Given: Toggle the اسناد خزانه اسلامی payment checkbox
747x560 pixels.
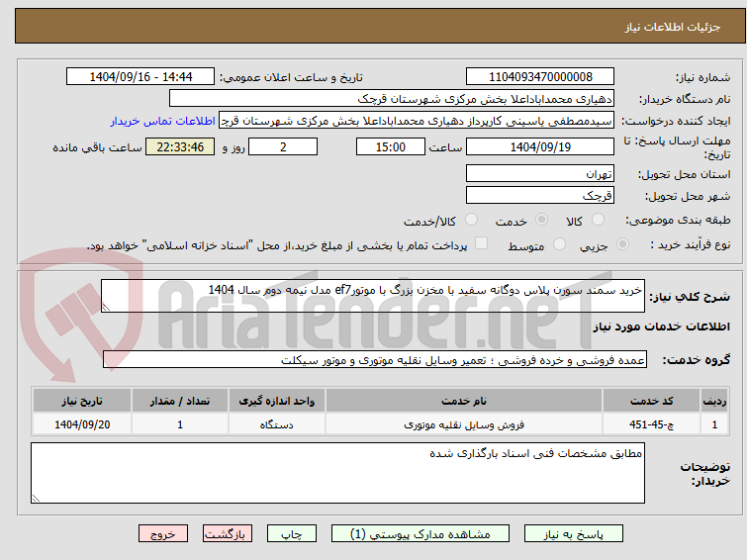Looking at the screenshot, I should 481,243.
